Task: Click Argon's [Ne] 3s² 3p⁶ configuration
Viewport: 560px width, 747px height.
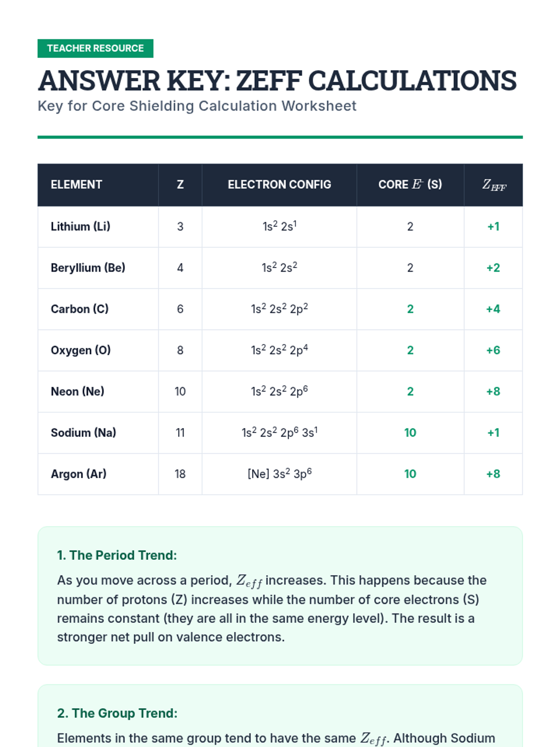Action: coord(279,474)
